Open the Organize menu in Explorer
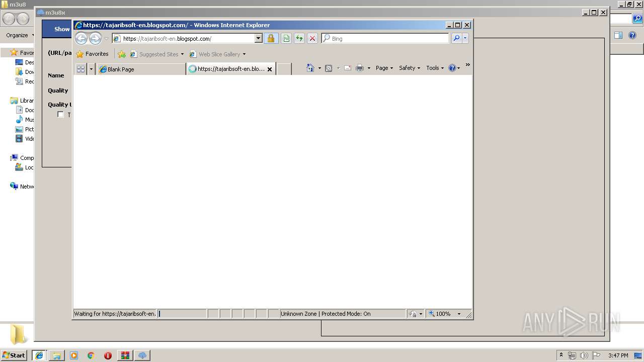Image resolution: width=644 pixels, height=362 pixels. point(19,35)
